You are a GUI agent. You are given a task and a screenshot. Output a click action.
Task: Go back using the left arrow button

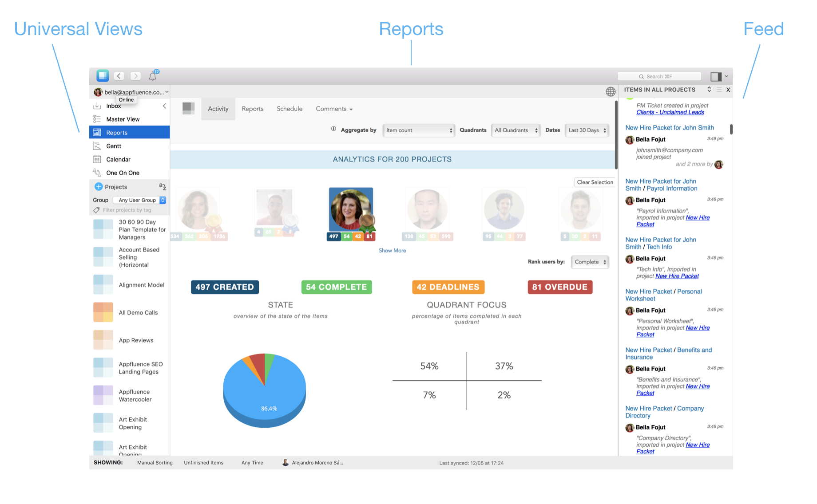(119, 76)
